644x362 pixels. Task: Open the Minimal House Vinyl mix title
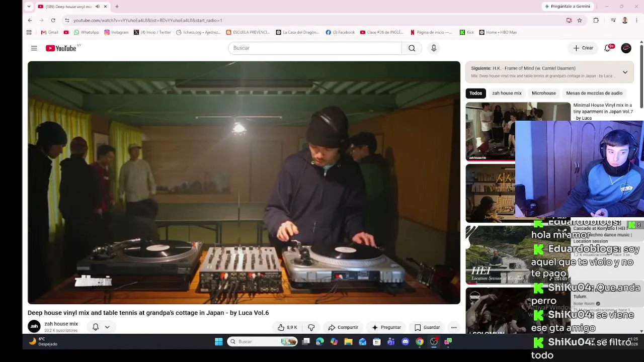tap(603, 112)
